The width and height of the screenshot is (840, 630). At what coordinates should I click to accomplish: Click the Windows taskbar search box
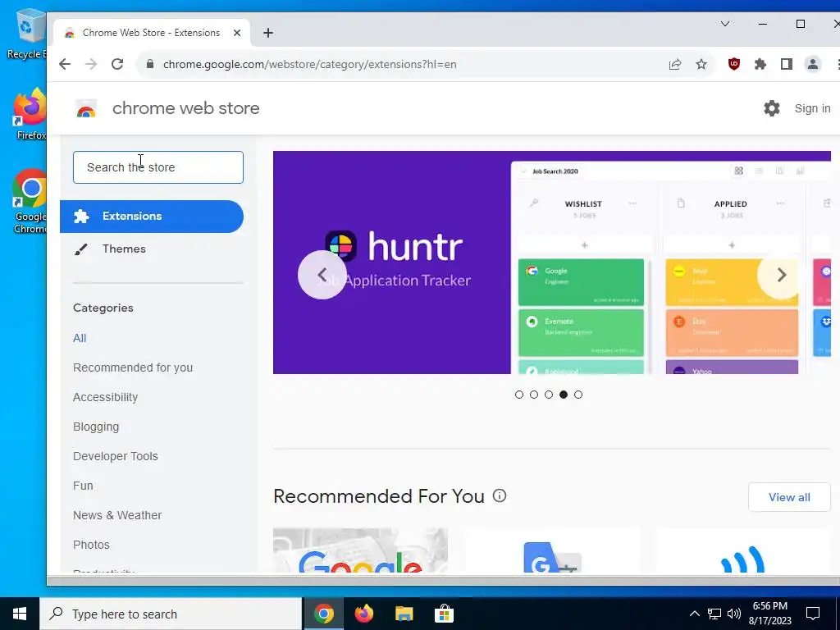tap(171, 614)
